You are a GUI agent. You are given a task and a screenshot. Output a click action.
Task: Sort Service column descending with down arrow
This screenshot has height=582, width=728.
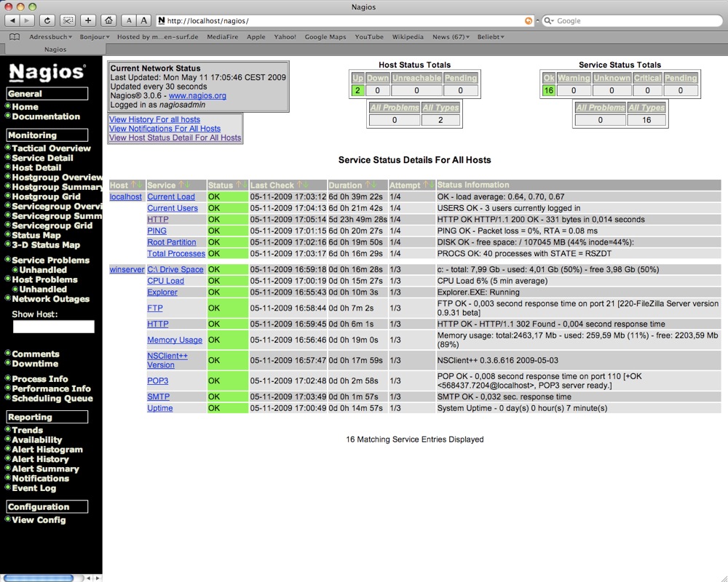187,185
